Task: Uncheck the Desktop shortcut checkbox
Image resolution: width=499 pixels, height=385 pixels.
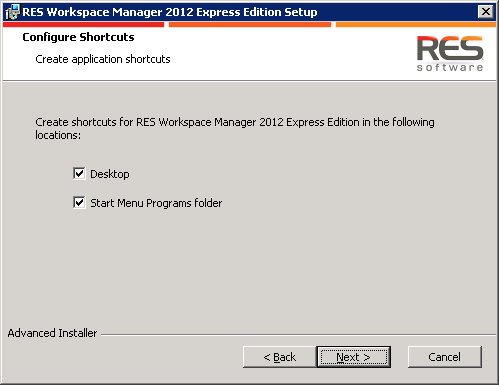Action: tap(79, 174)
